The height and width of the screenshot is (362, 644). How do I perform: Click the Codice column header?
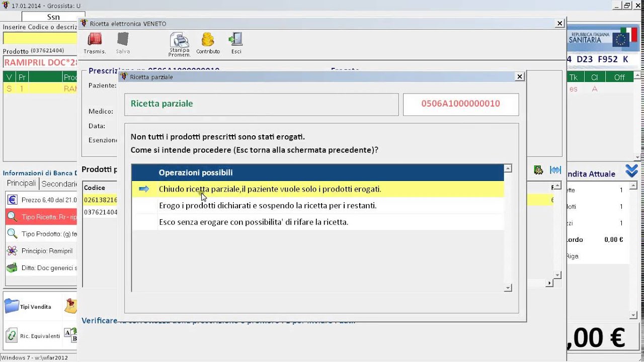point(100,188)
